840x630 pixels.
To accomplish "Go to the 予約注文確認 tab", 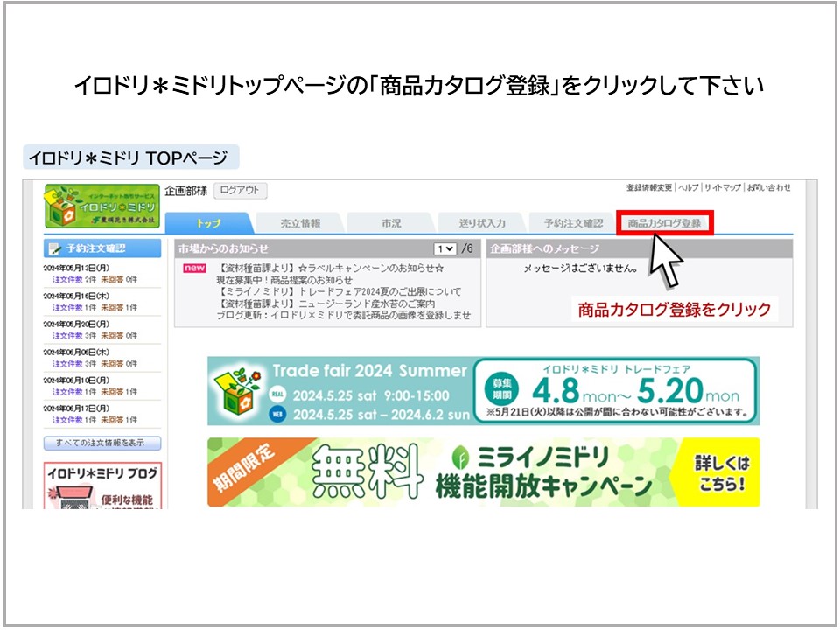I will point(573,223).
